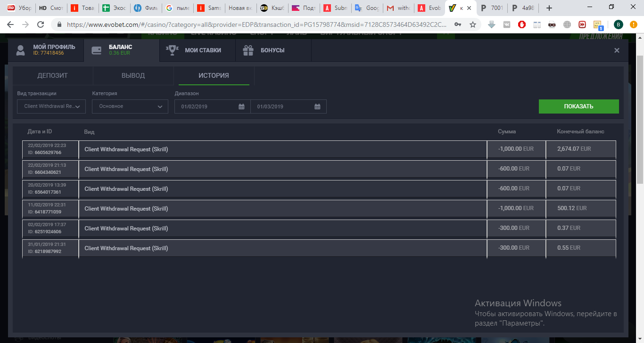Switch to the 4a98 browser tab
The height and width of the screenshot is (343, 644).
[x=523, y=8]
